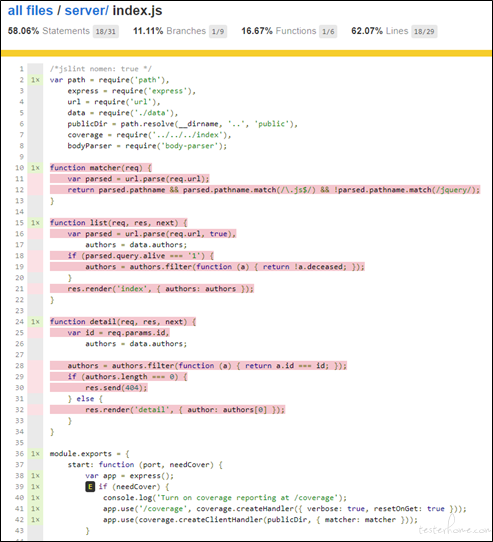This screenshot has height=542, width=493.
Task: Click the uncovered 'res.send(404);' statement
Action: click(116, 387)
